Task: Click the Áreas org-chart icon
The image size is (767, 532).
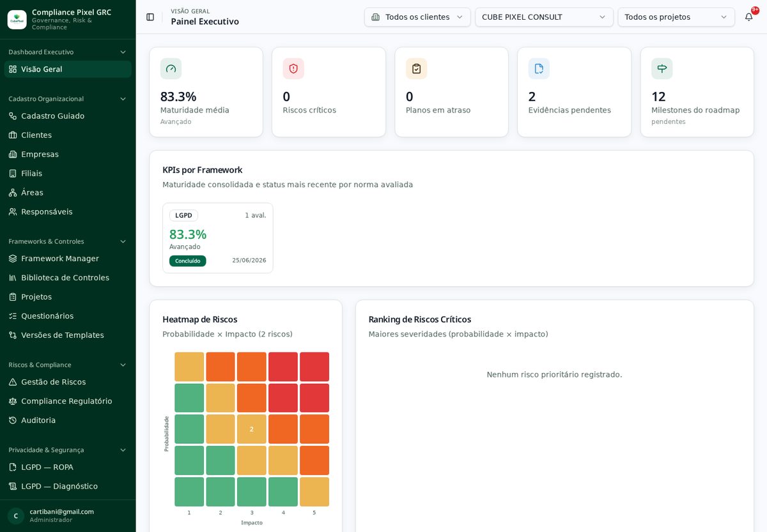Action: click(13, 193)
